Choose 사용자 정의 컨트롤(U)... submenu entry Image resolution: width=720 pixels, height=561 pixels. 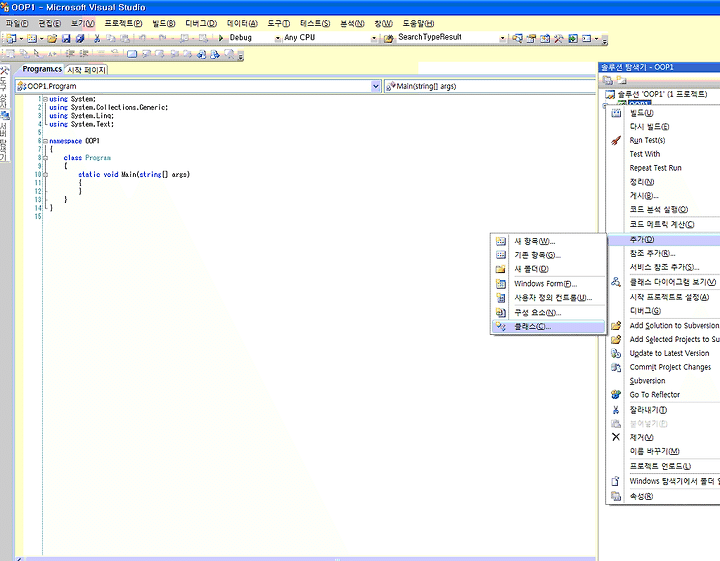(x=548, y=297)
